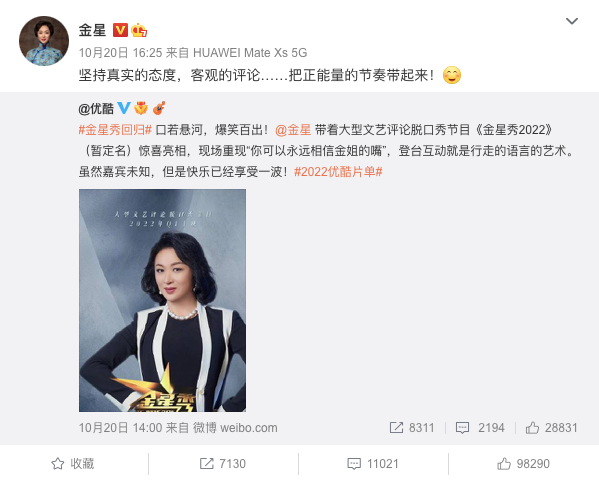Open the post options chevron menu
The height and width of the screenshot is (481, 599).
pyautogui.click(x=571, y=21)
